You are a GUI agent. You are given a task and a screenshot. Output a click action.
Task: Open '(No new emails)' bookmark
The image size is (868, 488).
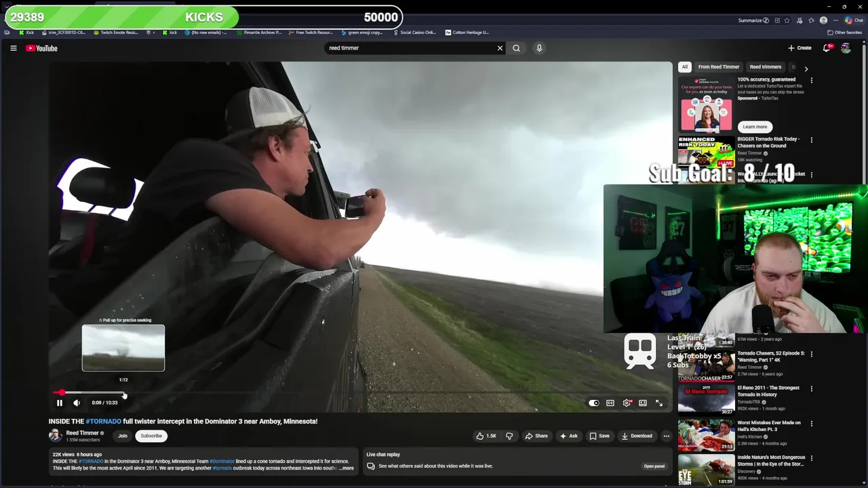(205, 32)
